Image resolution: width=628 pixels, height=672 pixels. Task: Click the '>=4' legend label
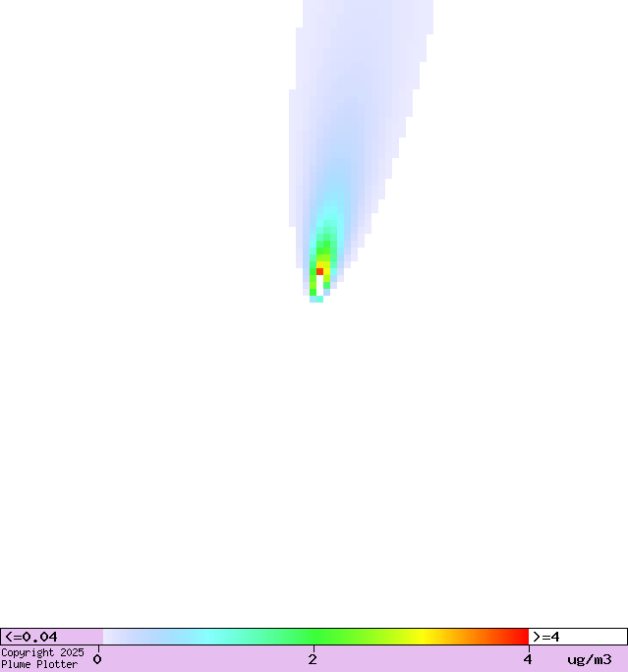546,637
